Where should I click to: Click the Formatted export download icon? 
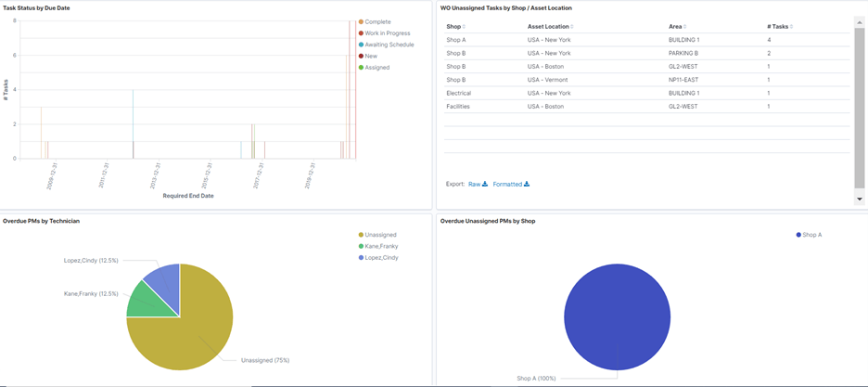527,185
